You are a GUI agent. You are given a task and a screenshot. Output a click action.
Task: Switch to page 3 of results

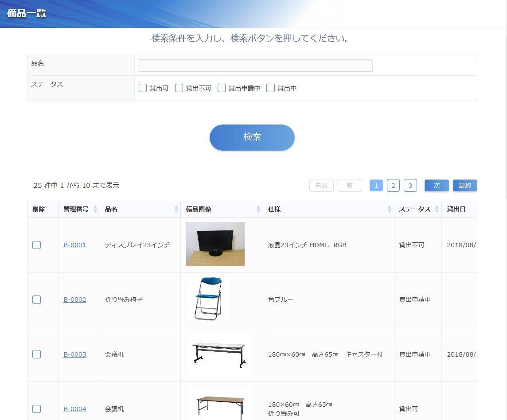click(x=410, y=186)
